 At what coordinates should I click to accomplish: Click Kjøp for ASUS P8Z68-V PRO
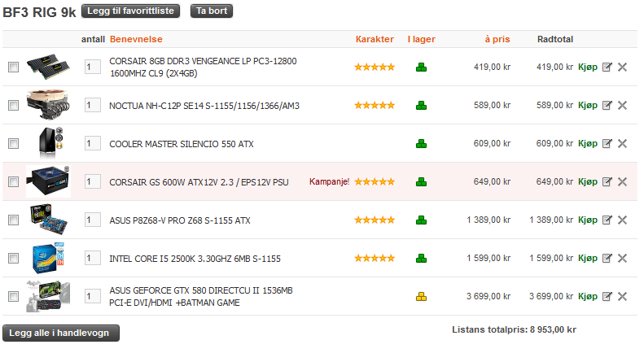tap(588, 220)
